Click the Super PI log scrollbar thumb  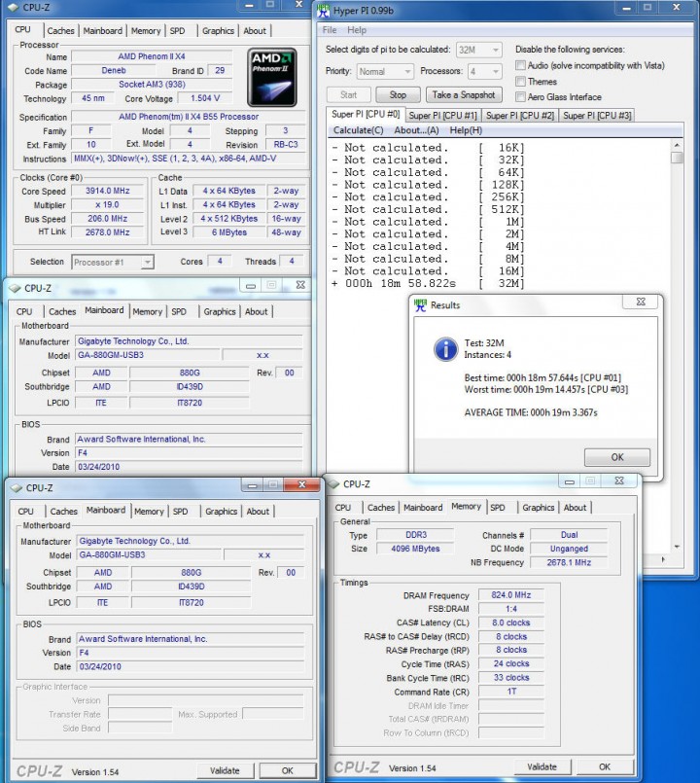pos(677,158)
